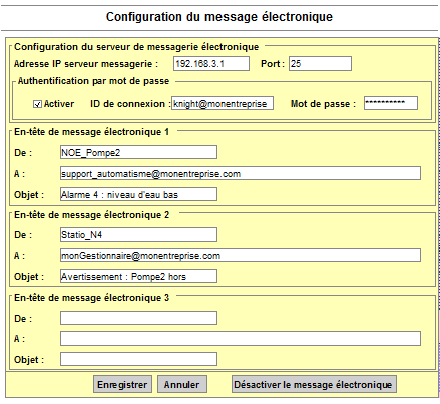
Task: Focus the Mot de passe field
Action: pos(391,103)
